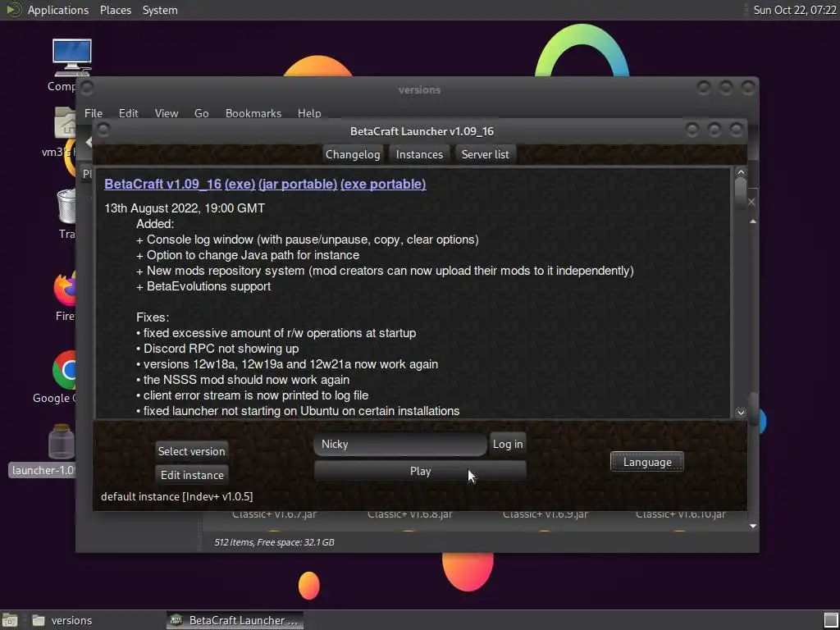Viewport: 840px width, 630px height.
Task: Click the BetaCraft Launcher taskbar button
Action: pos(235,620)
